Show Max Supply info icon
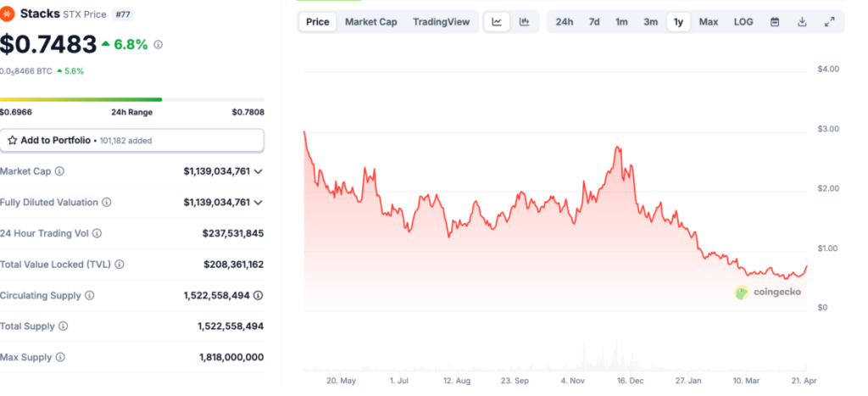This screenshot has width=868, height=396. 60,357
